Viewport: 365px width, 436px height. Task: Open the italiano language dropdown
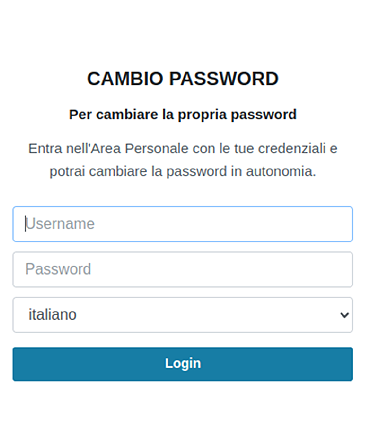click(183, 315)
